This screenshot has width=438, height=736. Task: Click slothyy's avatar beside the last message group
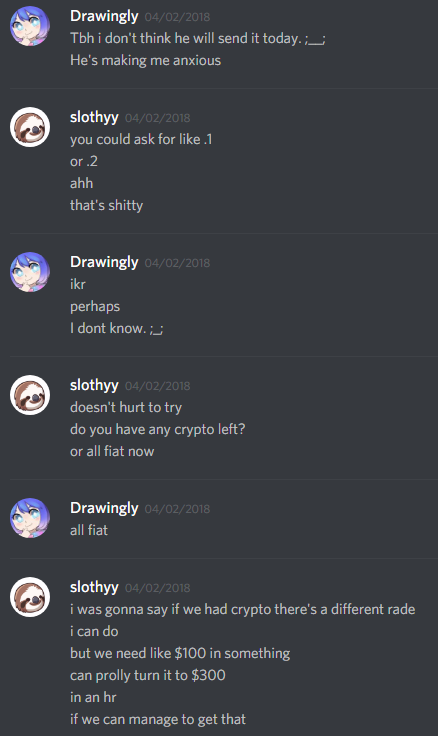30,597
